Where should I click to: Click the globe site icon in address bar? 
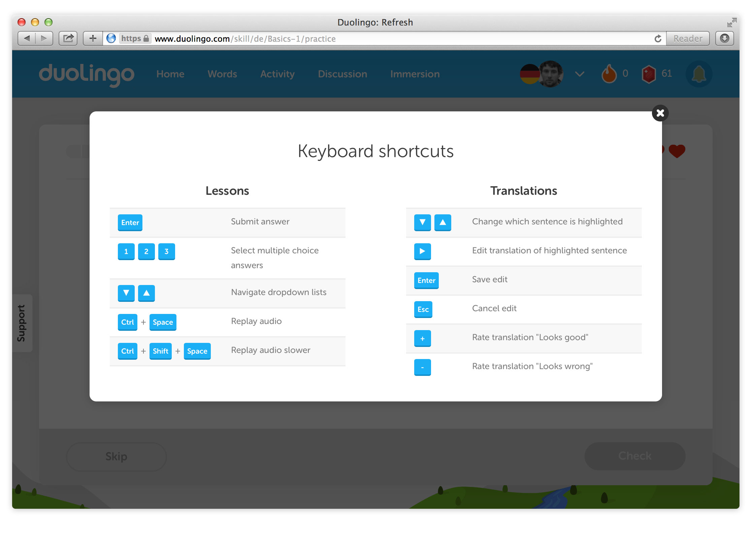tap(111, 38)
